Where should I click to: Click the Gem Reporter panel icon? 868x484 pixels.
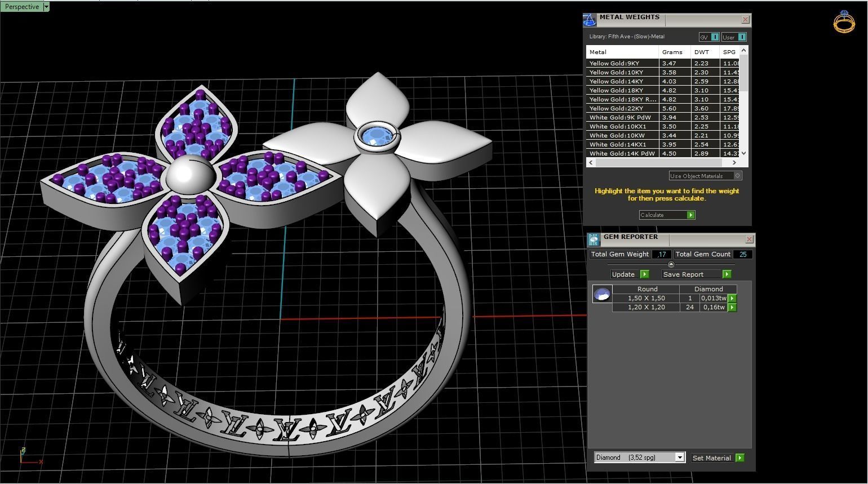click(x=594, y=240)
